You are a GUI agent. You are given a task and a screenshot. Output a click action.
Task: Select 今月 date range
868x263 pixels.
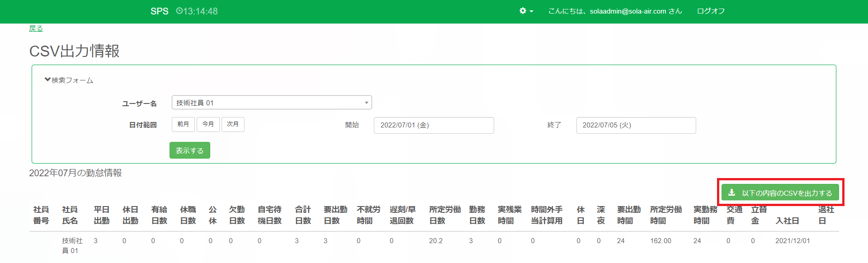pyautogui.click(x=208, y=124)
